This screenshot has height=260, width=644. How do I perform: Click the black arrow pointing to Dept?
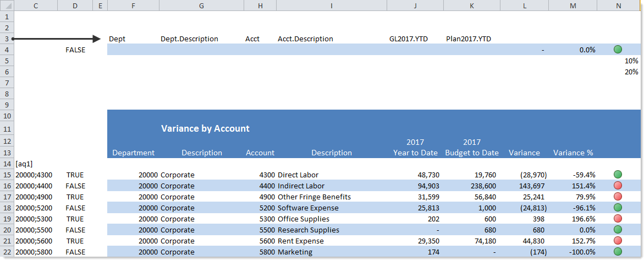click(55, 39)
